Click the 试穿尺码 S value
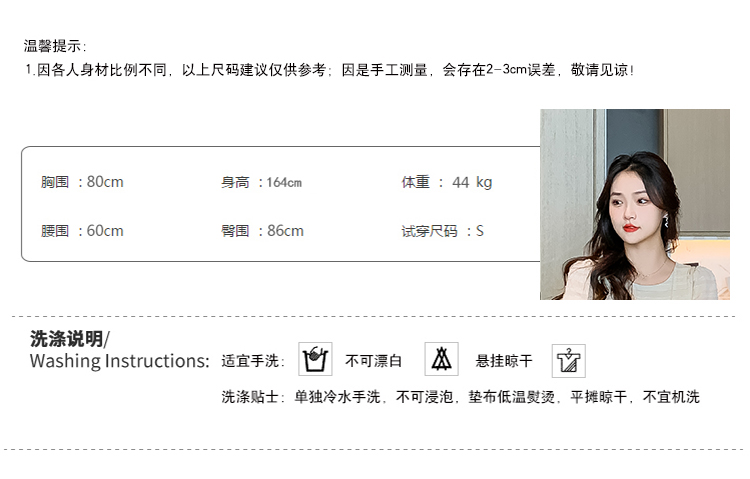 442,231
